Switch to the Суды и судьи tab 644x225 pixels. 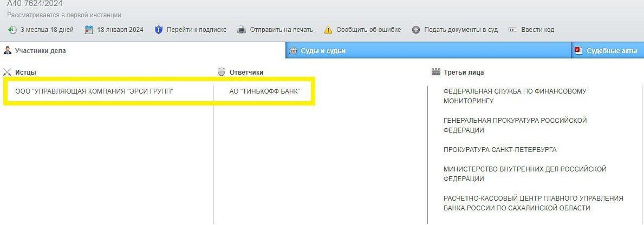click(323, 51)
